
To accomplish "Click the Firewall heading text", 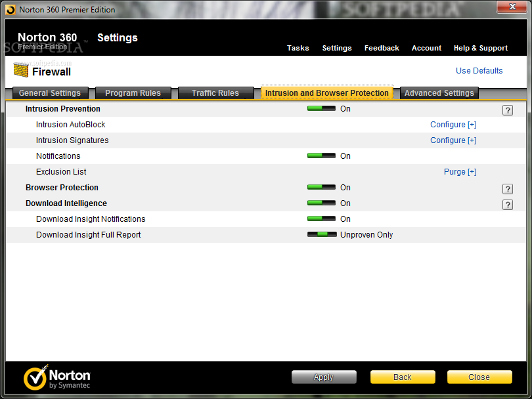I will [x=51, y=72].
